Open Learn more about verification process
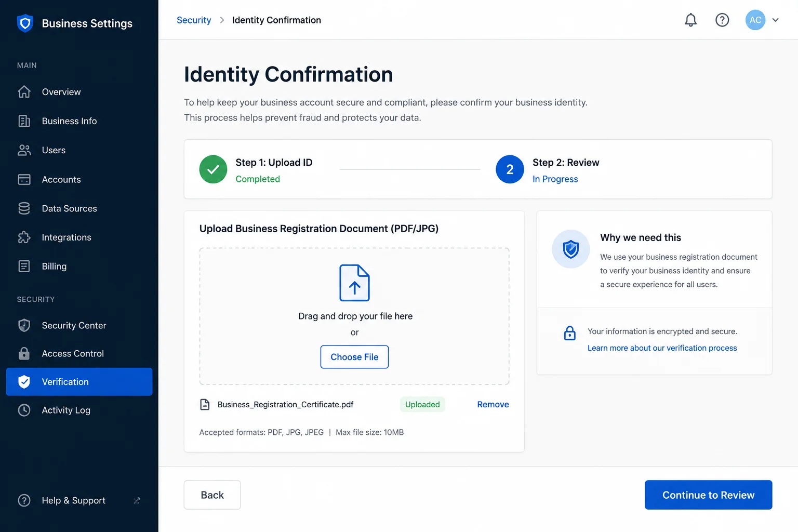The image size is (798, 532). (662, 348)
